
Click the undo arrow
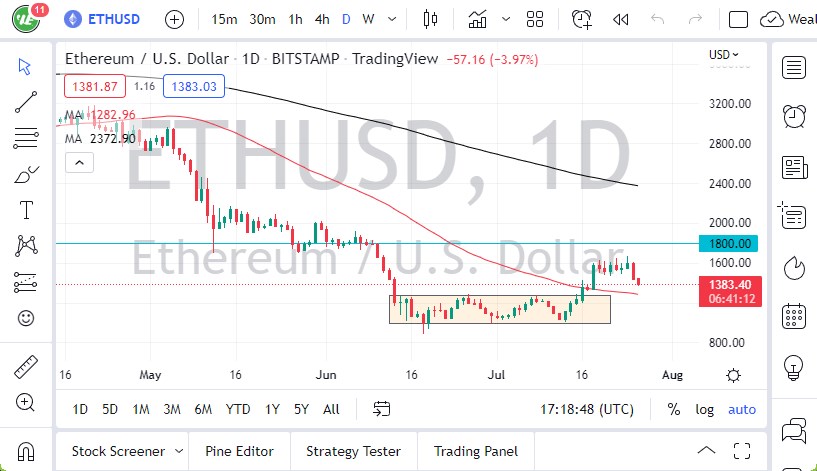click(x=658, y=20)
